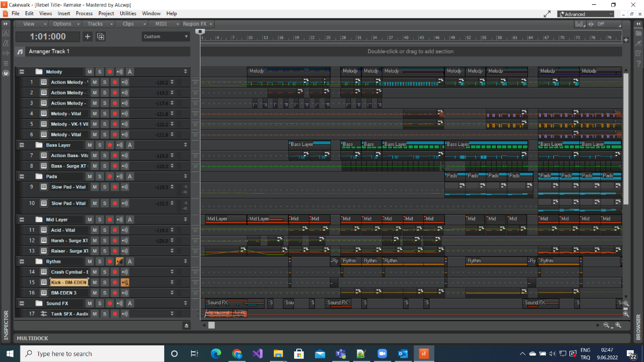Image resolution: width=644 pixels, height=362 pixels.
Task: Open the Utilities menu
Action: [x=128, y=13]
